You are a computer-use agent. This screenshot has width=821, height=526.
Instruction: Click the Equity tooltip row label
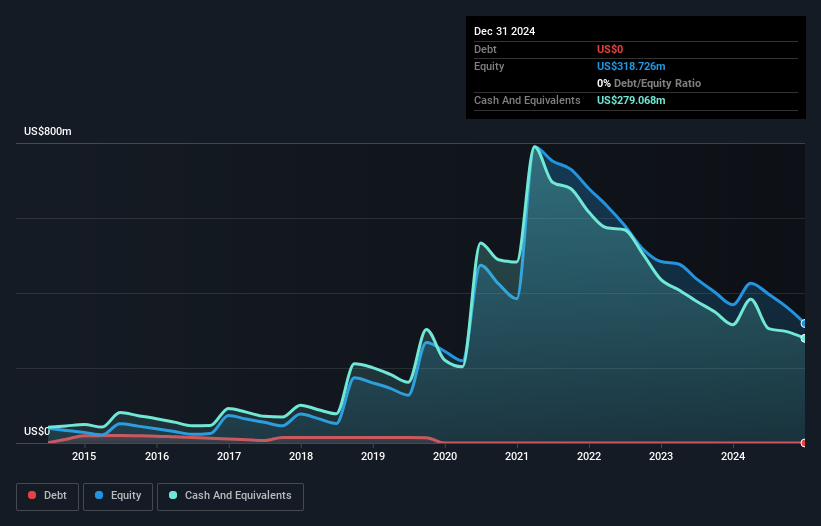point(489,66)
